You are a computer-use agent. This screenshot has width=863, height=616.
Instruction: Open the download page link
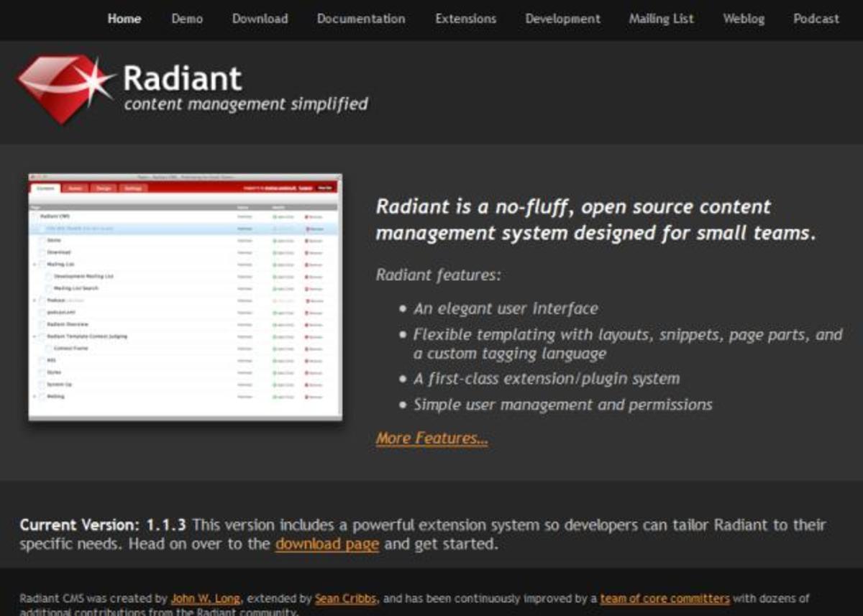pos(327,544)
